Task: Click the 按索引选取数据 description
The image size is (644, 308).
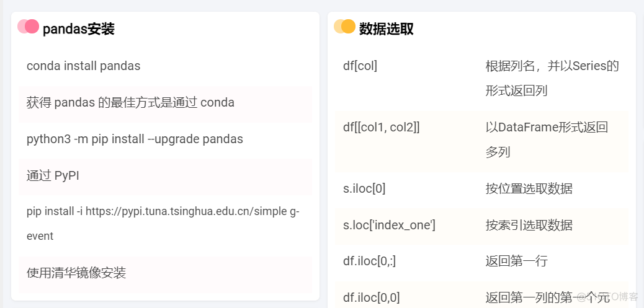Action: click(x=529, y=225)
